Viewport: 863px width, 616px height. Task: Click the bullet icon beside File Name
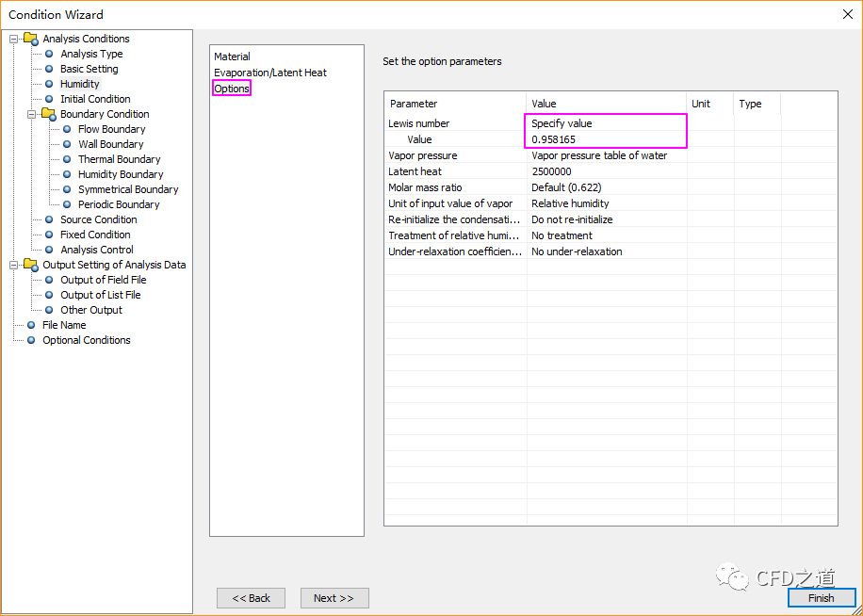click(x=31, y=325)
